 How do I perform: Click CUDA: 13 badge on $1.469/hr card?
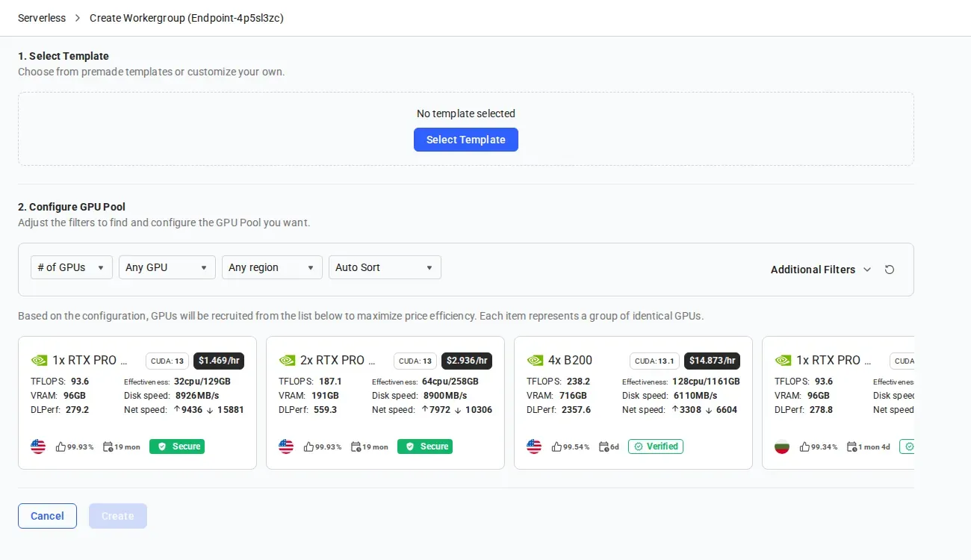(x=167, y=361)
